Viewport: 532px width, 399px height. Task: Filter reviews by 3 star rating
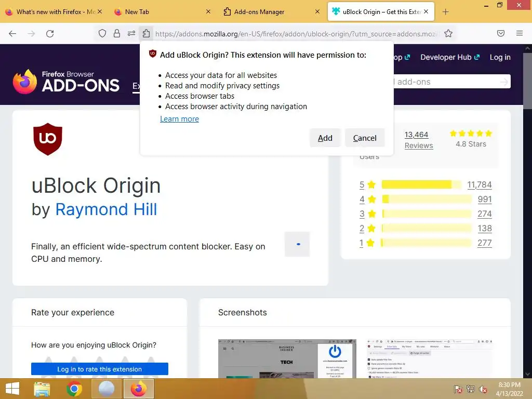click(x=368, y=214)
